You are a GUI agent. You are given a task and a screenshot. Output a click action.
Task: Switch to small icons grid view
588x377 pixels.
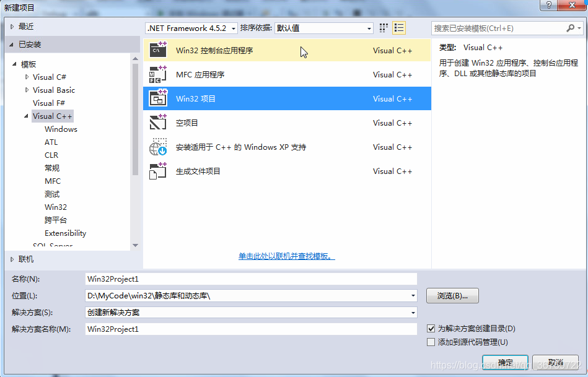[x=384, y=28]
